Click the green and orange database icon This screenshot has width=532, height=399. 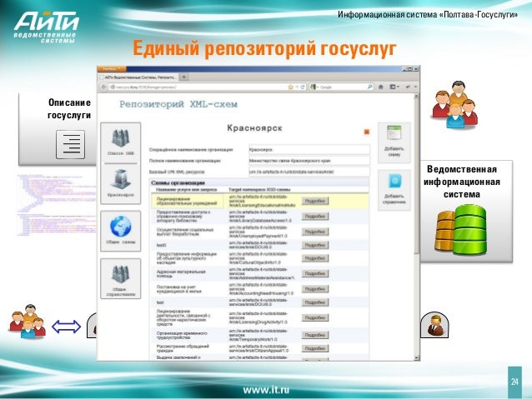tap(461, 229)
